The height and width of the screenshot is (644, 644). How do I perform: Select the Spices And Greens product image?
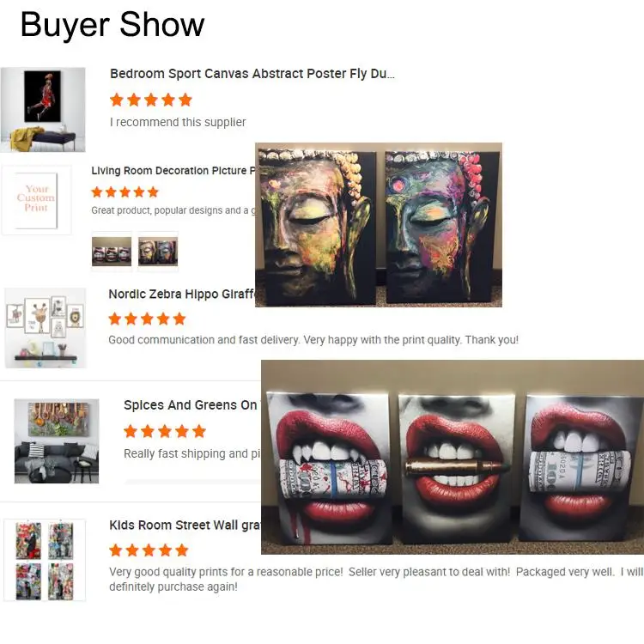[57, 440]
